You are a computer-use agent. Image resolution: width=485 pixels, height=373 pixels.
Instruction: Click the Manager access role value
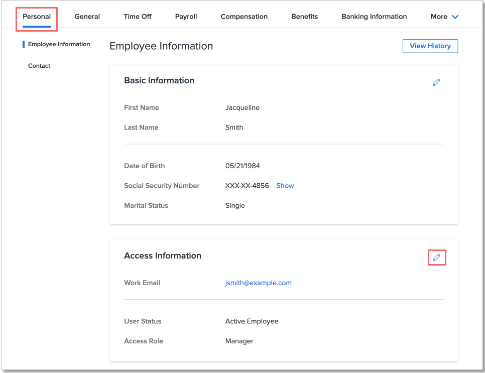point(239,341)
